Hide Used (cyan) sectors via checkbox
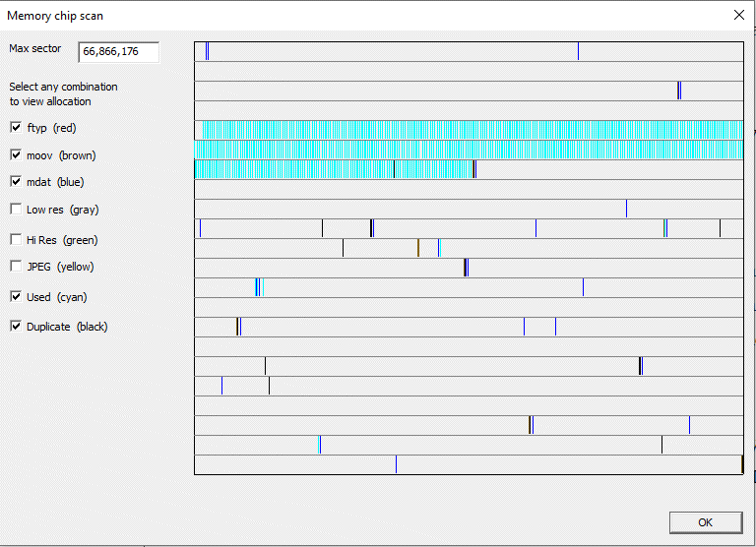 [x=16, y=297]
